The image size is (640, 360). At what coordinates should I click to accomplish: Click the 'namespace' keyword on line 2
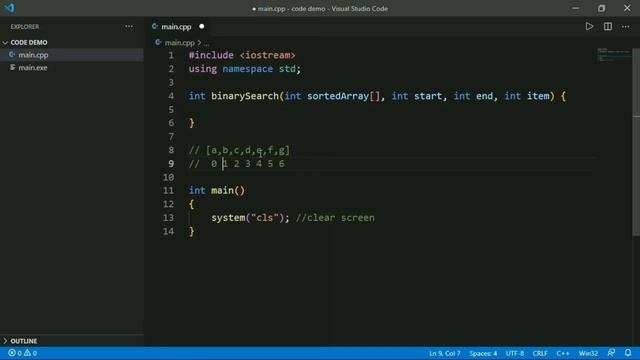tap(248, 69)
